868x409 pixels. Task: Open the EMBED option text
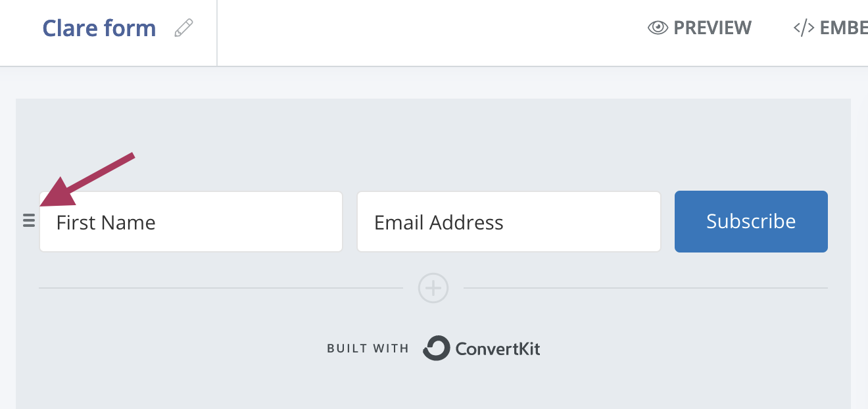click(x=843, y=28)
